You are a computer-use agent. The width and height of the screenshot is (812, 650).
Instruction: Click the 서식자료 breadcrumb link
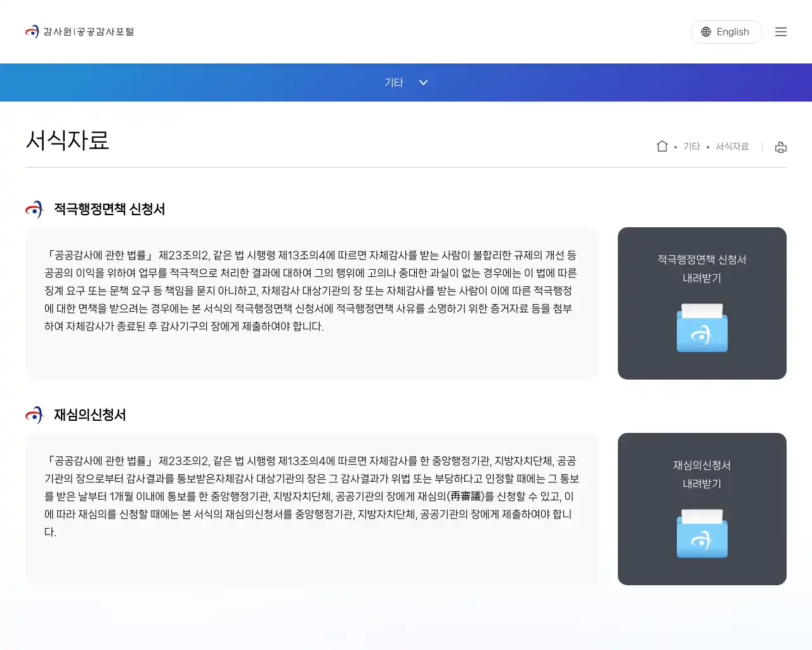[x=731, y=146]
